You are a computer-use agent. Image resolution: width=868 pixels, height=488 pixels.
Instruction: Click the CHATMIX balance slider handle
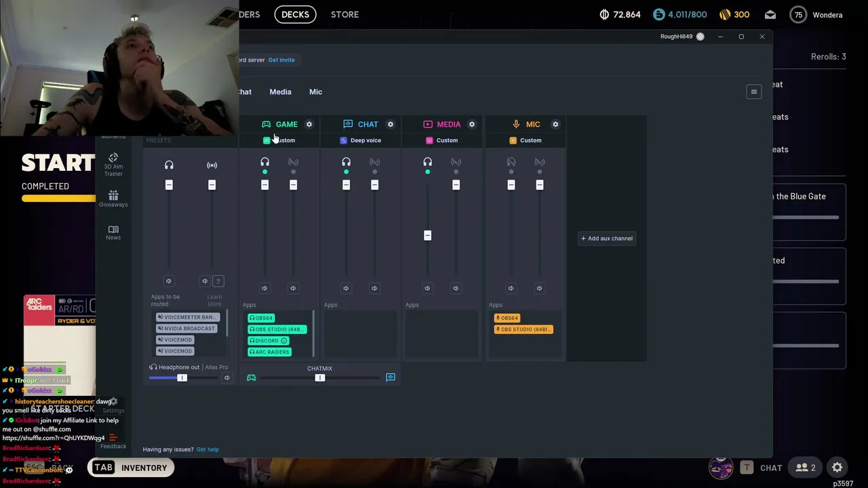point(320,378)
